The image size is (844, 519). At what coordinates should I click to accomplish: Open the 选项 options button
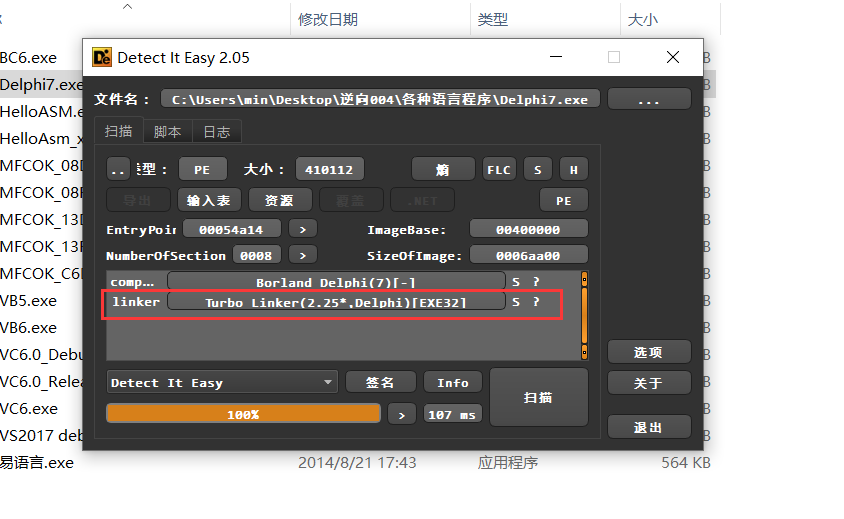point(649,352)
